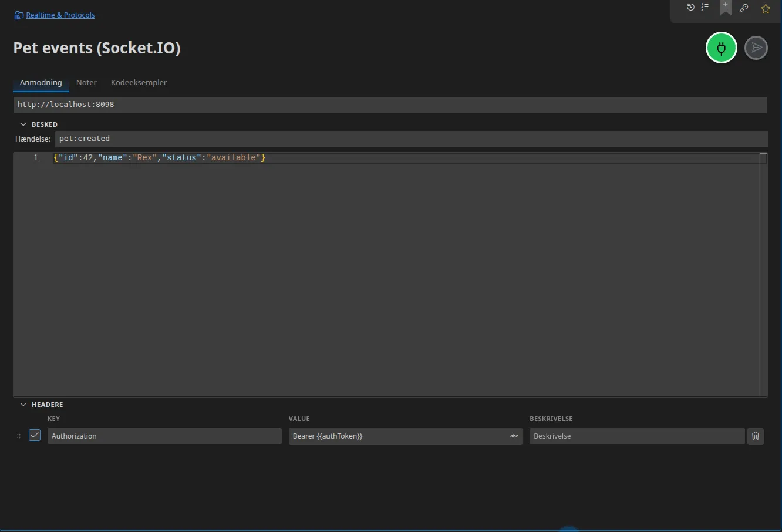The width and height of the screenshot is (782, 532).
Task: Switch to the Noter tab
Action: (x=86, y=83)
